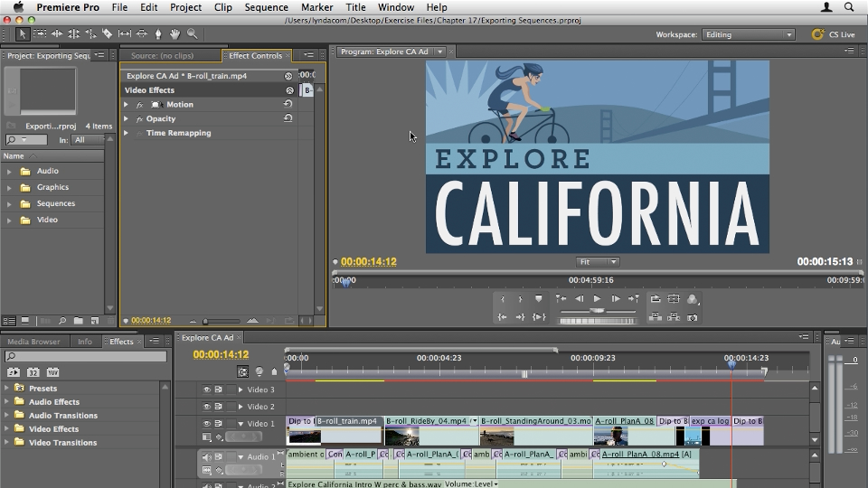
Task: Click Play In to Out button
Action: tap(539, 317)
